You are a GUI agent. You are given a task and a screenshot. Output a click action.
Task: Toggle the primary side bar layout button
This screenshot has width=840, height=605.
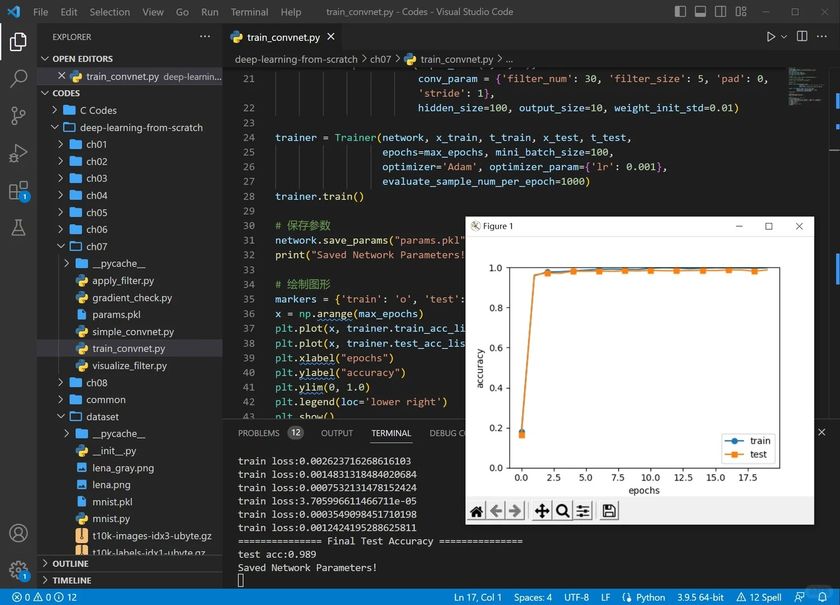[x=681, y=12]
